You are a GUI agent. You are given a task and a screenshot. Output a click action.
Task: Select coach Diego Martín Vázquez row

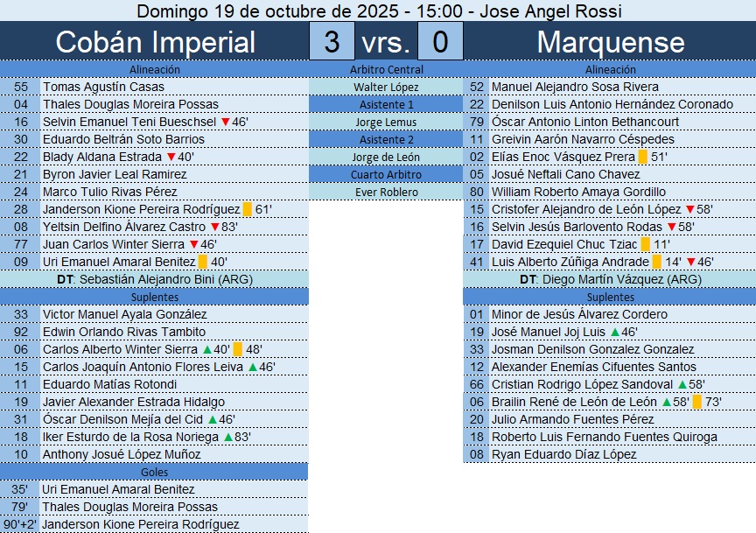(x=610, y=279)
